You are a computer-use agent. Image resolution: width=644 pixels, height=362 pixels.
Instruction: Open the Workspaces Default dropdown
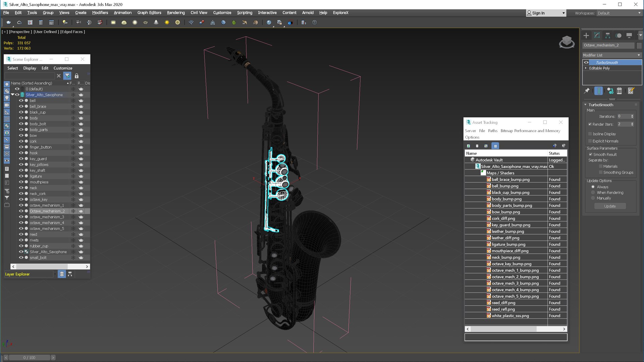tap(619, 13)
